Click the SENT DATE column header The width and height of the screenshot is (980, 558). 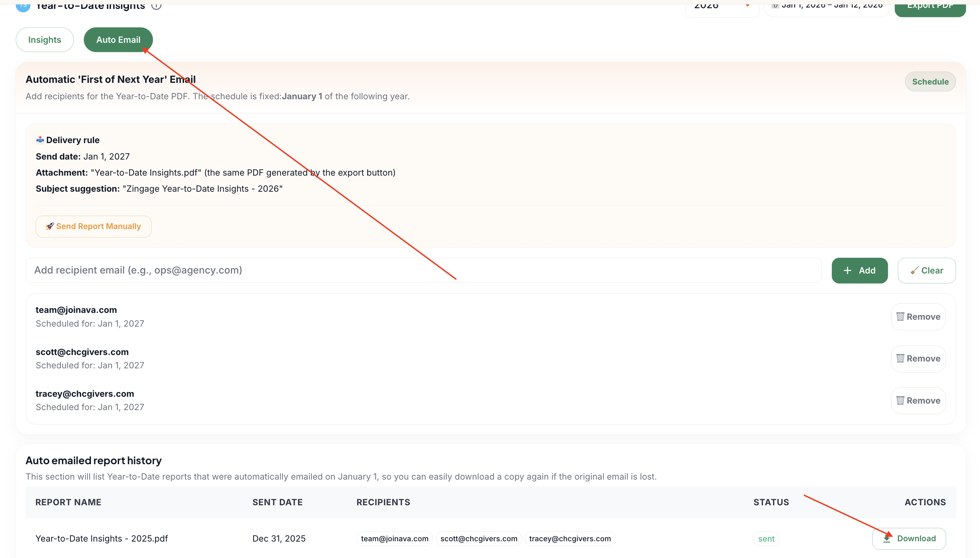[277, 503]
